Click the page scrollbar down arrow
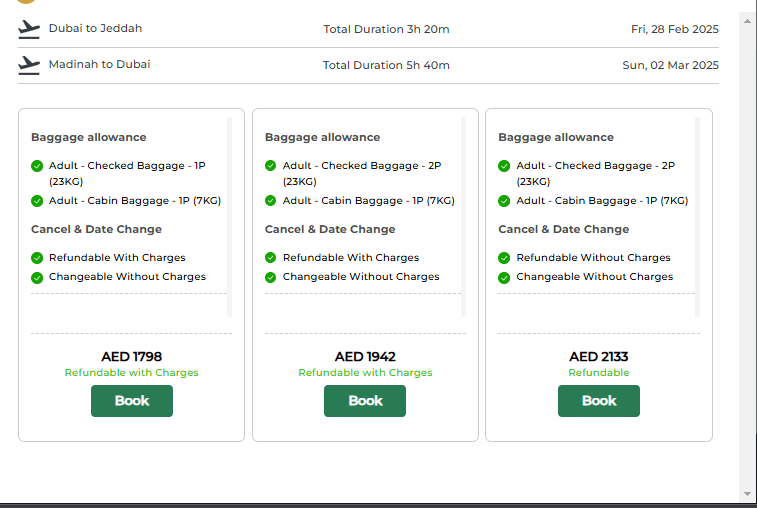The image size is (757, 508). point(747,493)
